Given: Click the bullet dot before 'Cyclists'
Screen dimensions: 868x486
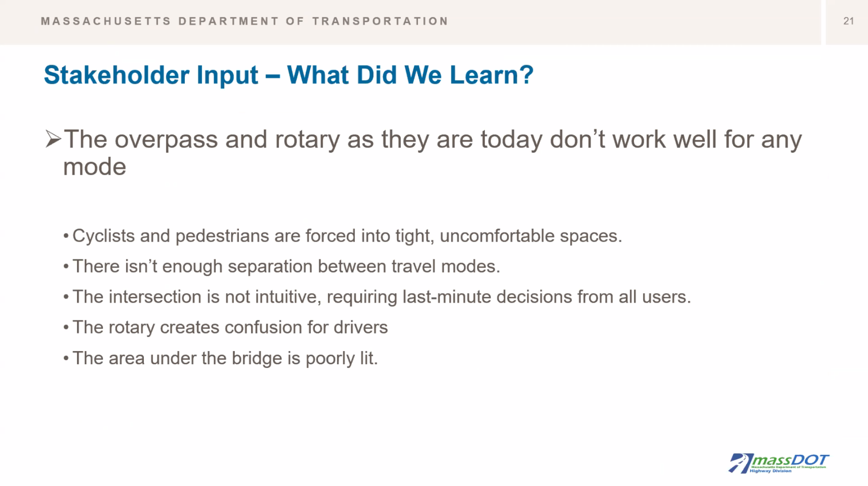Looking at the screenshot, I should [66, 236].
